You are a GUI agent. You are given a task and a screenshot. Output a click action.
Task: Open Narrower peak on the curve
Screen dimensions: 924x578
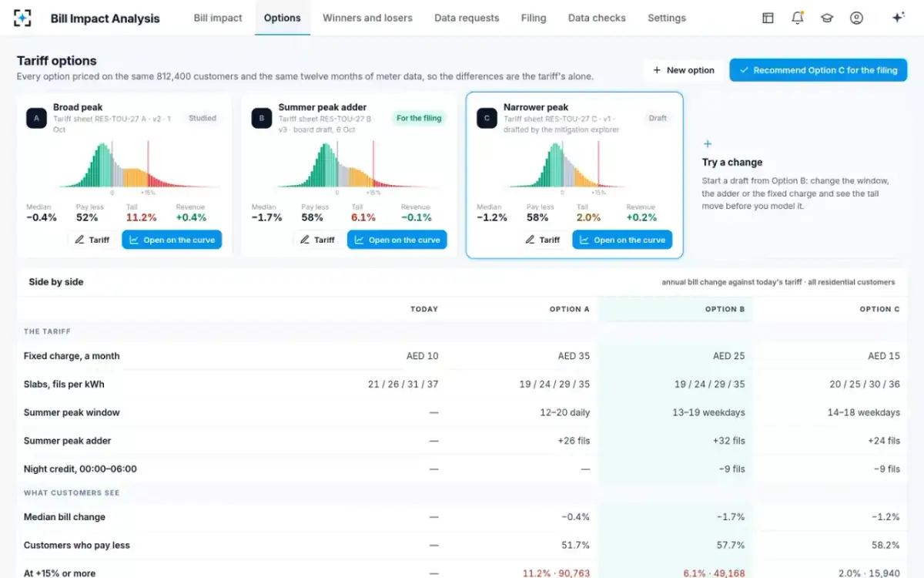622,240
